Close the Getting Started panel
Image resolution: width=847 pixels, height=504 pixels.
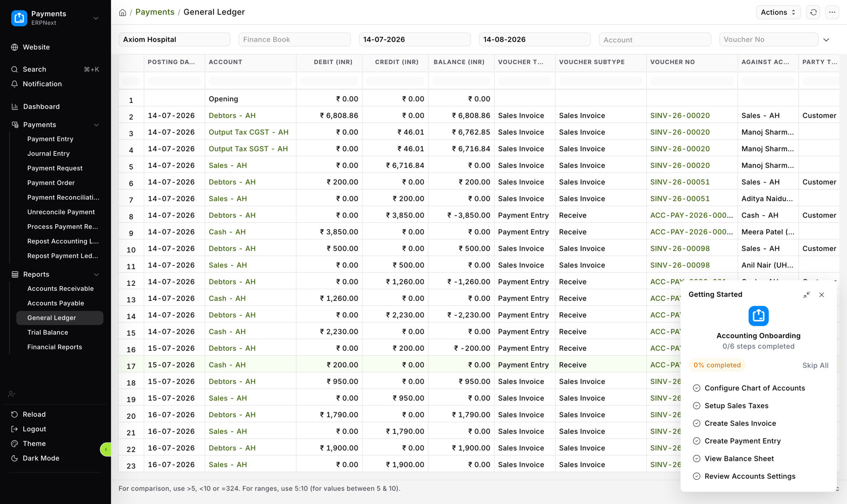822,295
